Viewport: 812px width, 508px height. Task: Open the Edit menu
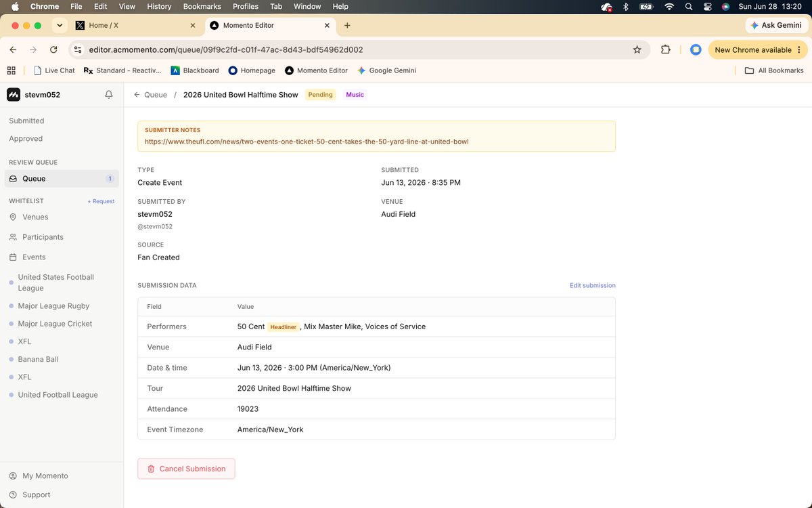click(101, 6)
